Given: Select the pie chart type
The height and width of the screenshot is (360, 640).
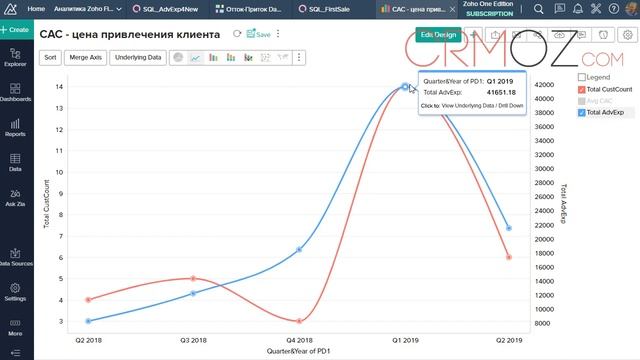Looking at the screenshot, I should click(178, 58).
